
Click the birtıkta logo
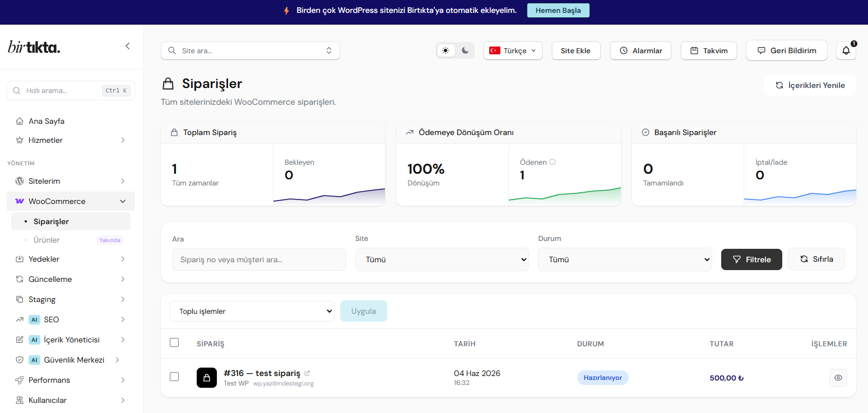34,47
